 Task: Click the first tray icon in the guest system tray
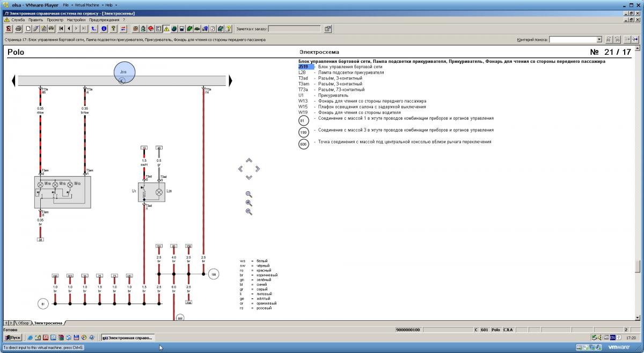coord(594,337)
